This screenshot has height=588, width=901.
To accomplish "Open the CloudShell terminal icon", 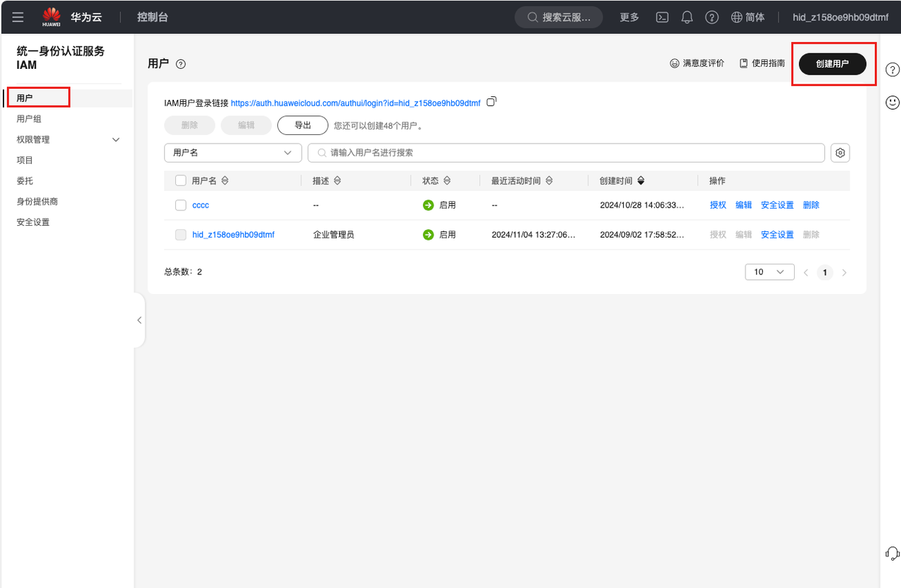I will (662, 18).
